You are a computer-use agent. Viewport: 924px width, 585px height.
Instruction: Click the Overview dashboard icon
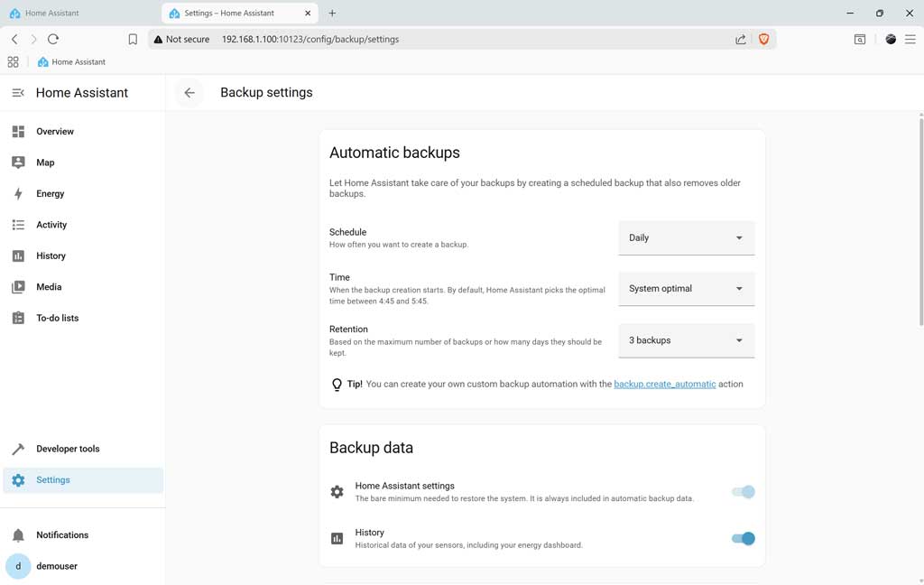click(18, 132)
